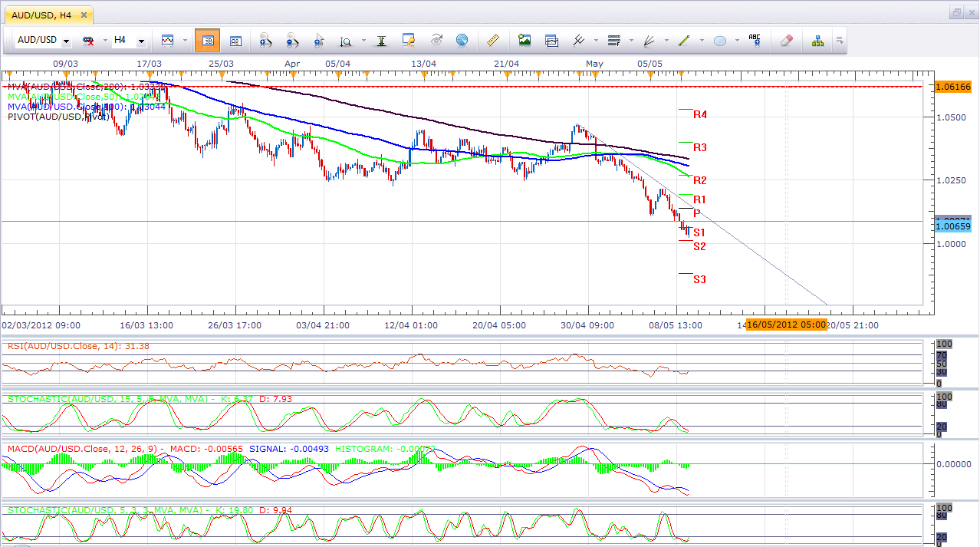
Task: Toggle the ask chart mode button
Action: point(235,41)
